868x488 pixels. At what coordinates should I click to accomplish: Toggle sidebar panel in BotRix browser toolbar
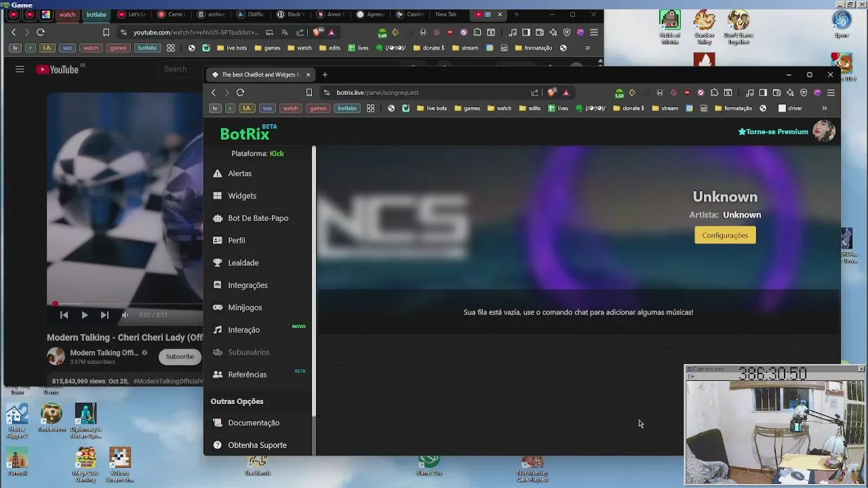click(763, 93)
